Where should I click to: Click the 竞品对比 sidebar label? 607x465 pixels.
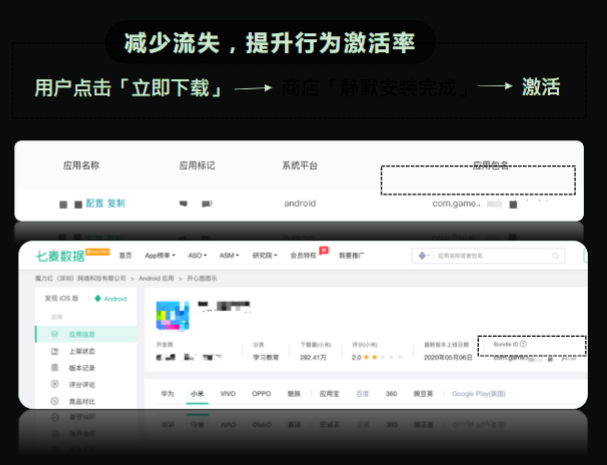pos(82,402)
